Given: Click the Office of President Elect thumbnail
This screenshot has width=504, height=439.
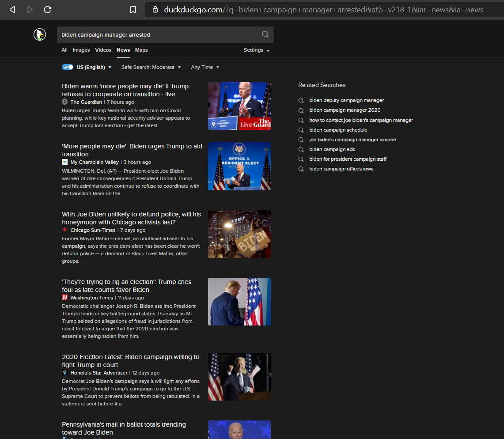Looking at the screenshot, I should (x=239, y=167).
